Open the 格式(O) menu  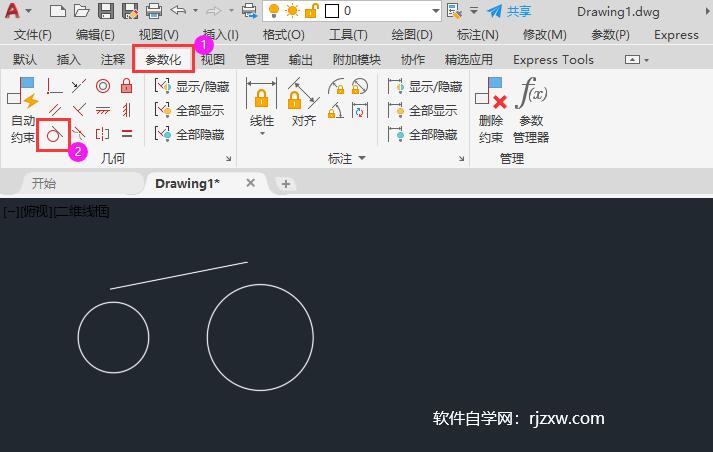point(283,35)
